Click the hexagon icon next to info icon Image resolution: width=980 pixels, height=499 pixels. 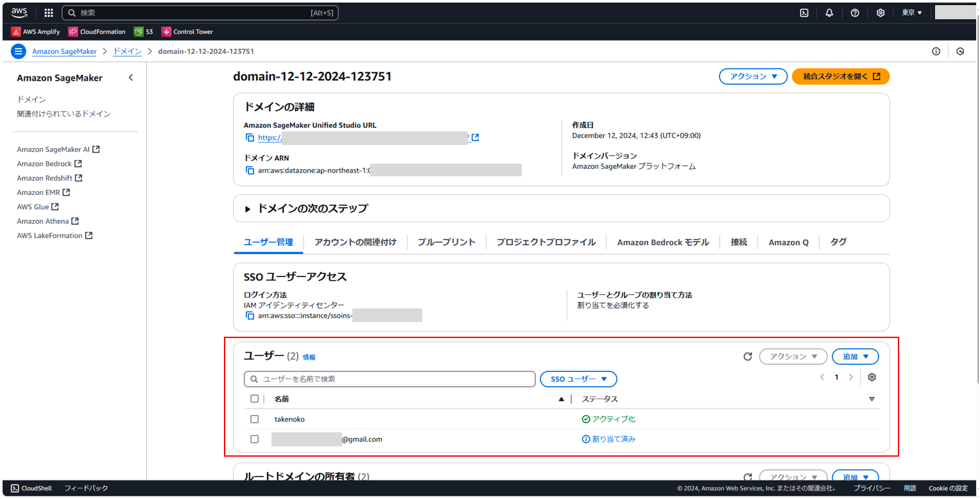coord(960,51)
